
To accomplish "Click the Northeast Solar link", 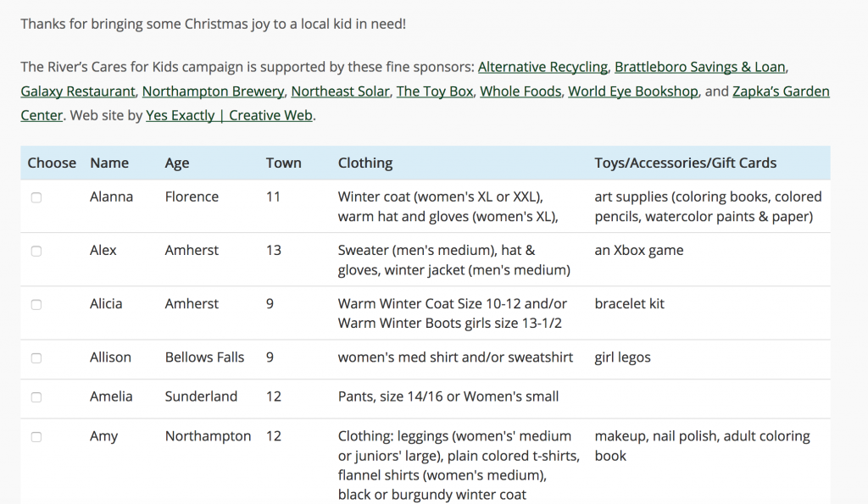I will click(340, 91).
